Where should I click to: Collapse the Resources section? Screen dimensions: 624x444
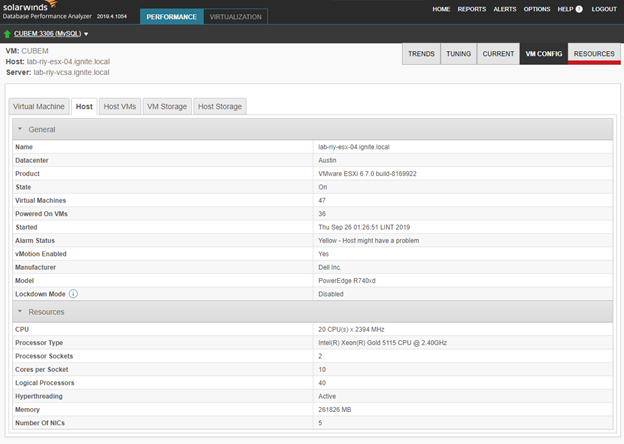20,312
